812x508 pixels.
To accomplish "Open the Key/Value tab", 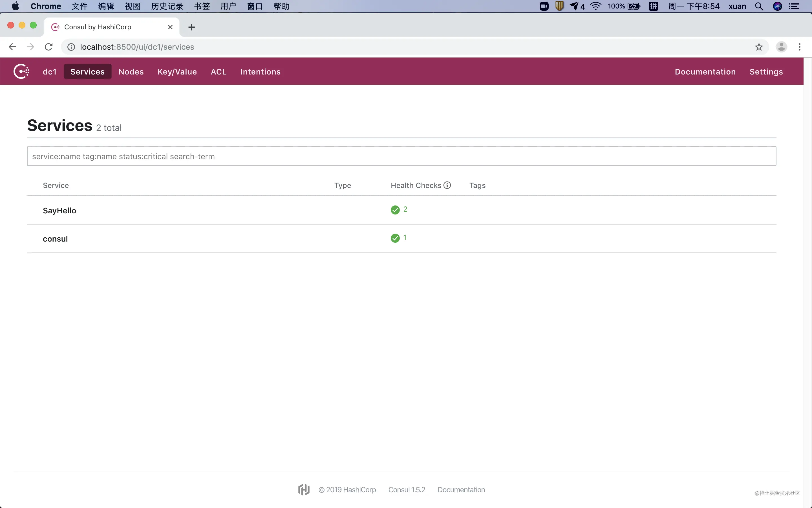I will pos(177,72).
